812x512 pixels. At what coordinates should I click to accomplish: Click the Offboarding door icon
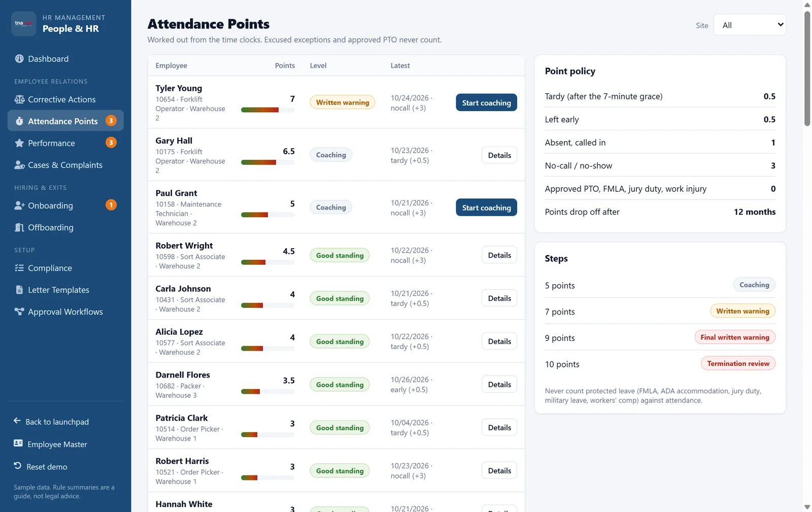click(x=19, y=227)
